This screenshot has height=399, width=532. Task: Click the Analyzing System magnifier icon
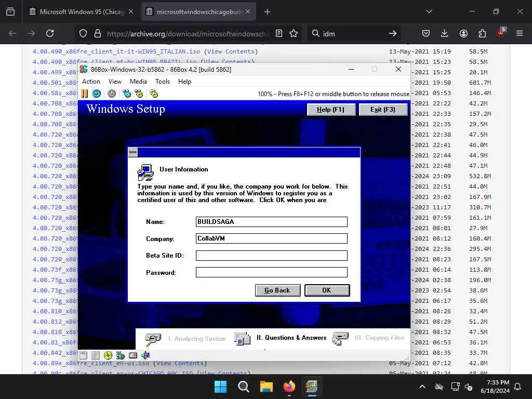(153, 339)
